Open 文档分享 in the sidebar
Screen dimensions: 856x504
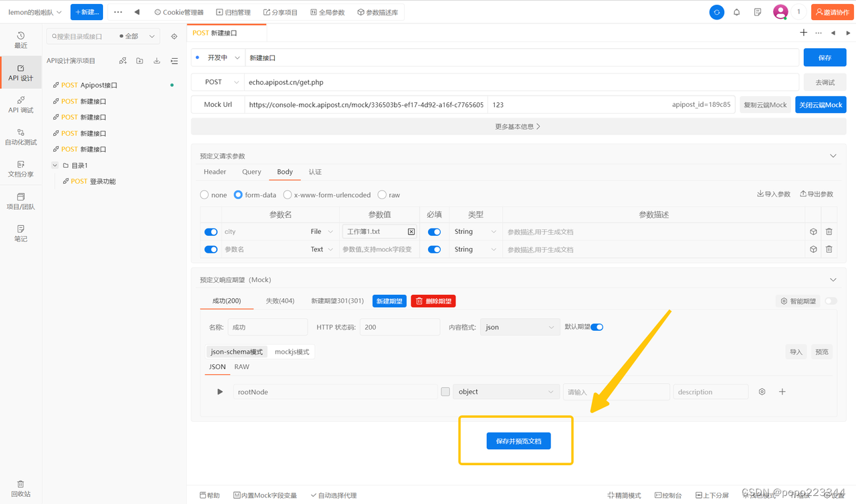pyautogui.click(x=21, y=169)
